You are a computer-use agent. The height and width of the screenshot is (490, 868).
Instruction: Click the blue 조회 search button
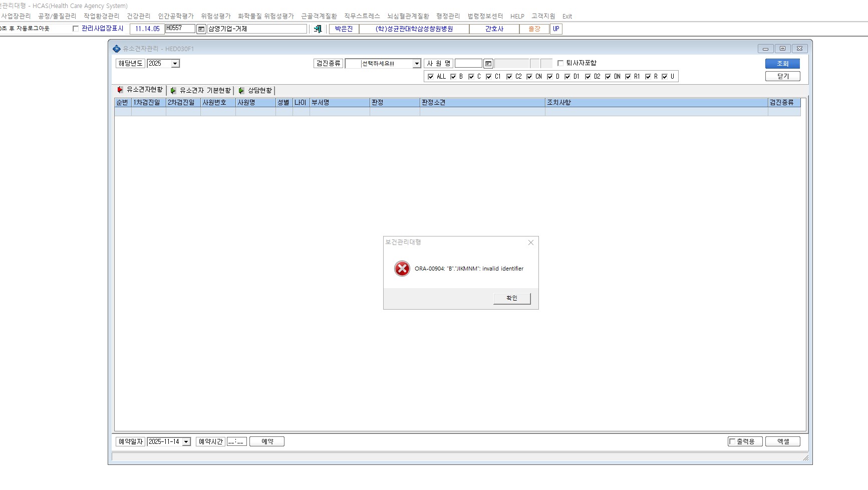[782, 64]
